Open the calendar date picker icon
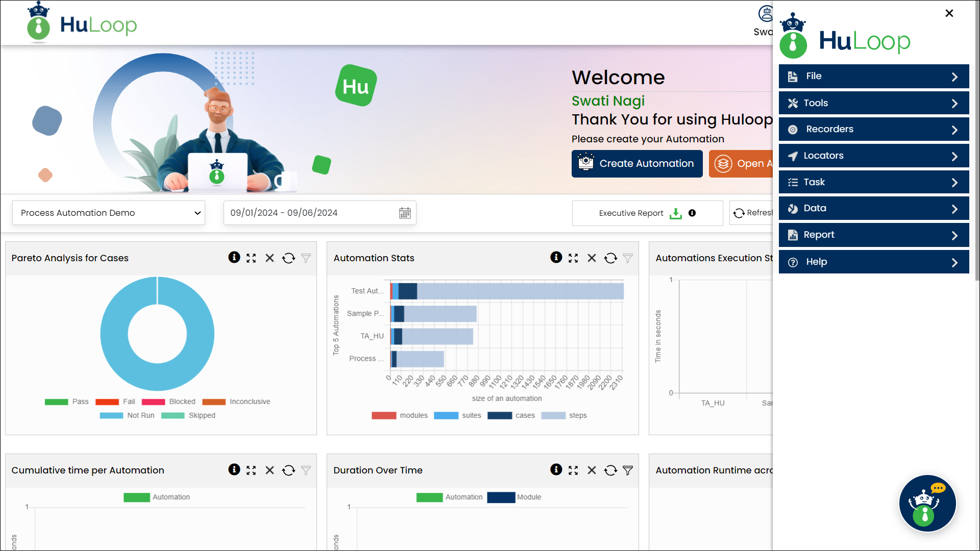This screenshot has width=980, height=551. click(405, 213)
